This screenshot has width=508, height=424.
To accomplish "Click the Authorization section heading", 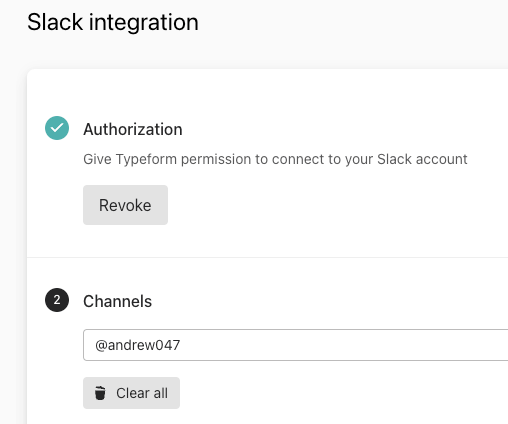I will [x=133, y=129].
